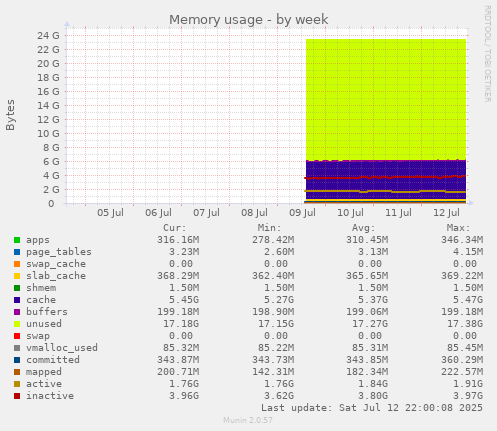The height and width of the screenshot is (431, 497).
Task: Click the 'Cur:' column header
Action: [175, 228]
